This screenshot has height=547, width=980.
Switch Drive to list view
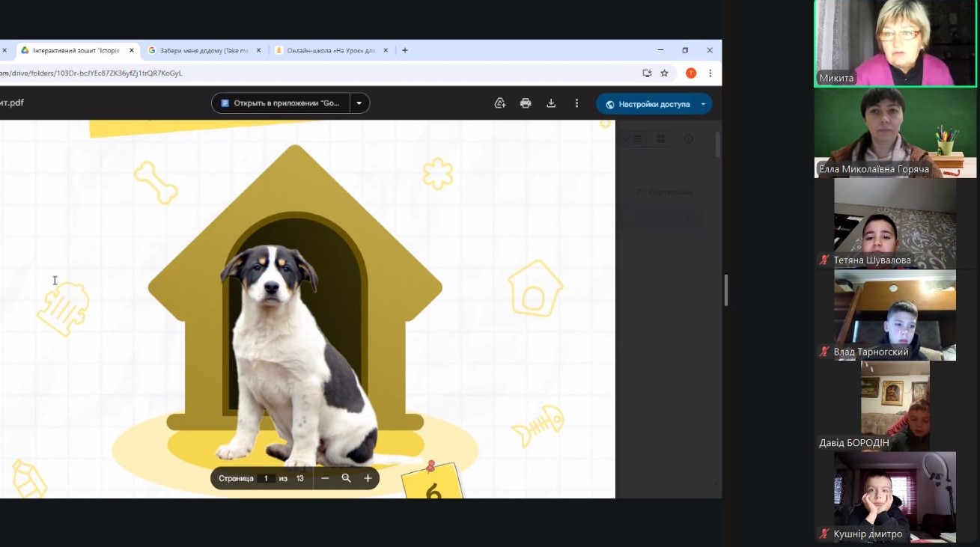tap(634, 138)
